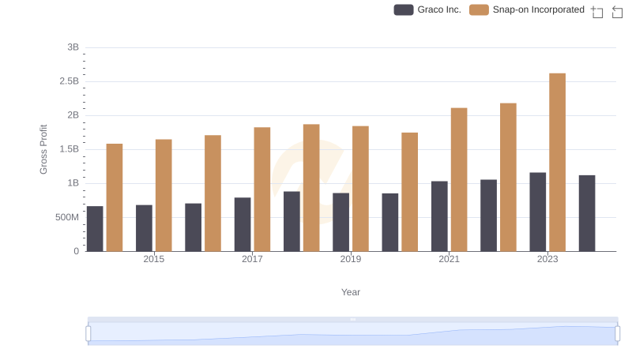The image size is (632, 364).
Task: Click the 2B y-axis label
Action: pos(73,115)
